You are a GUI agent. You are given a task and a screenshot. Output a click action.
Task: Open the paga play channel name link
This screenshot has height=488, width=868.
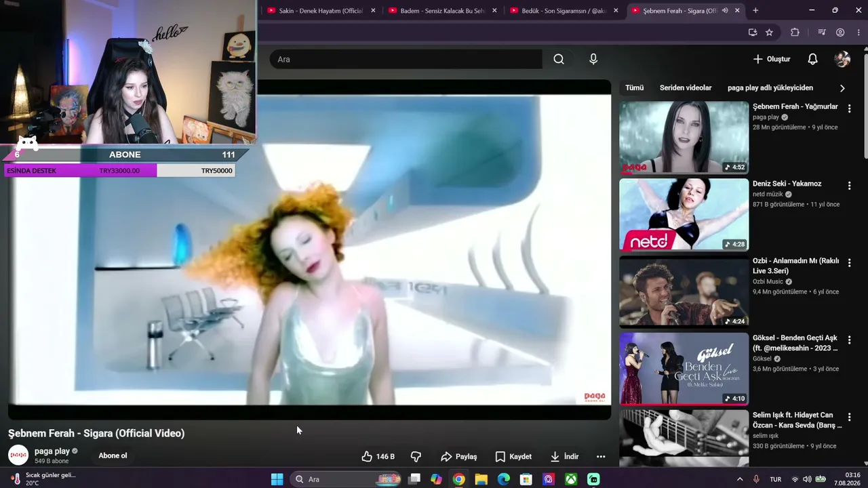[52, 451]
